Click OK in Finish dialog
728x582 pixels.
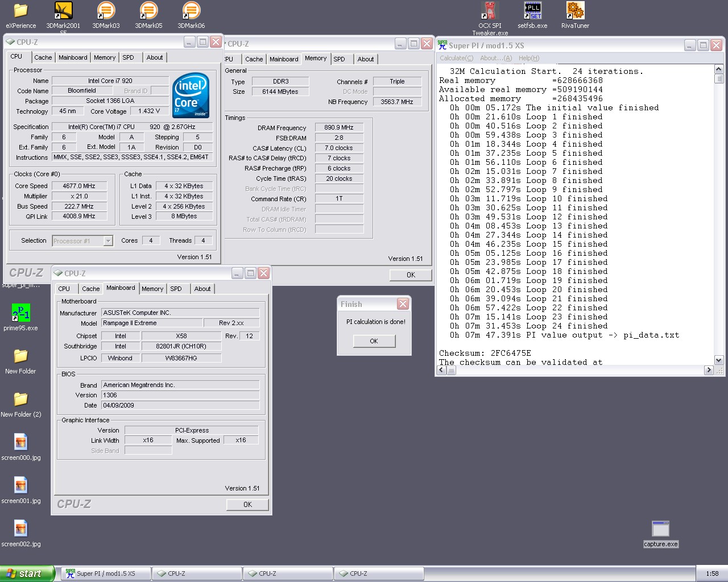coord(374,341)
